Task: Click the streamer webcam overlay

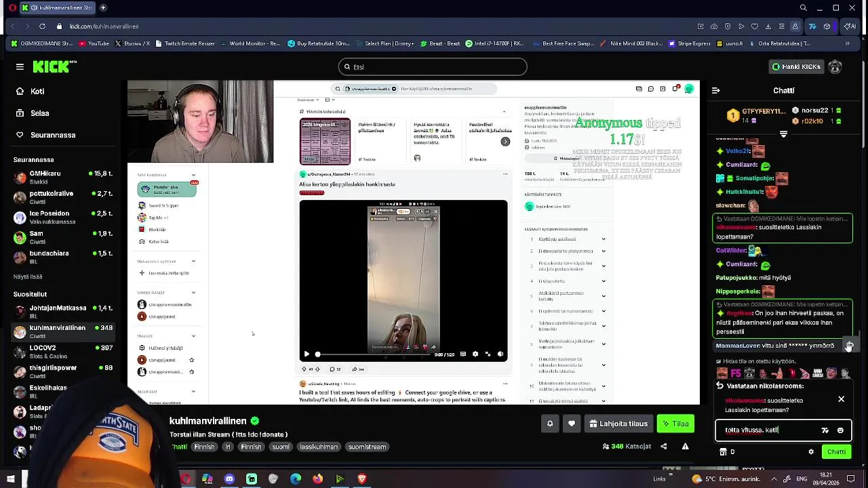Action: coord(201,122)
